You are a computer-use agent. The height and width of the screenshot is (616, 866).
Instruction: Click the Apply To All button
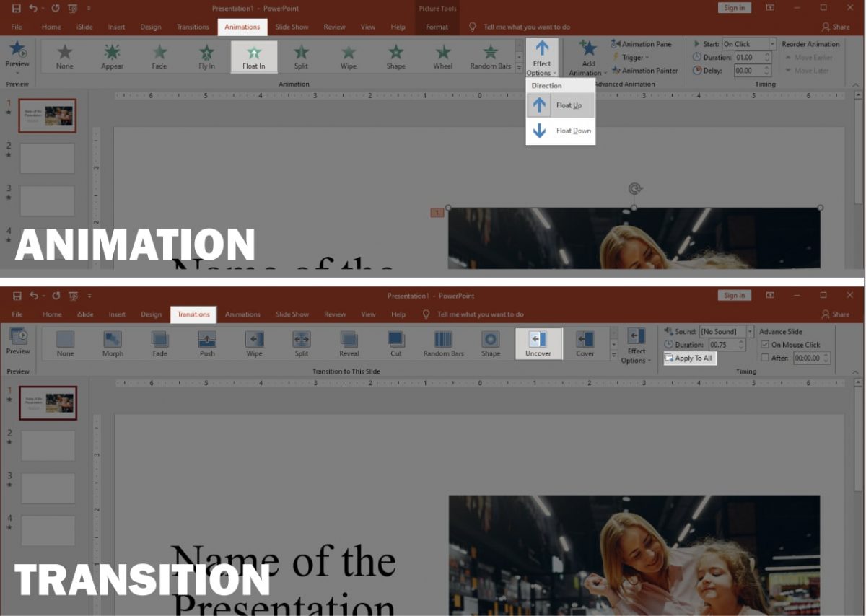click(x=689, y=358)
